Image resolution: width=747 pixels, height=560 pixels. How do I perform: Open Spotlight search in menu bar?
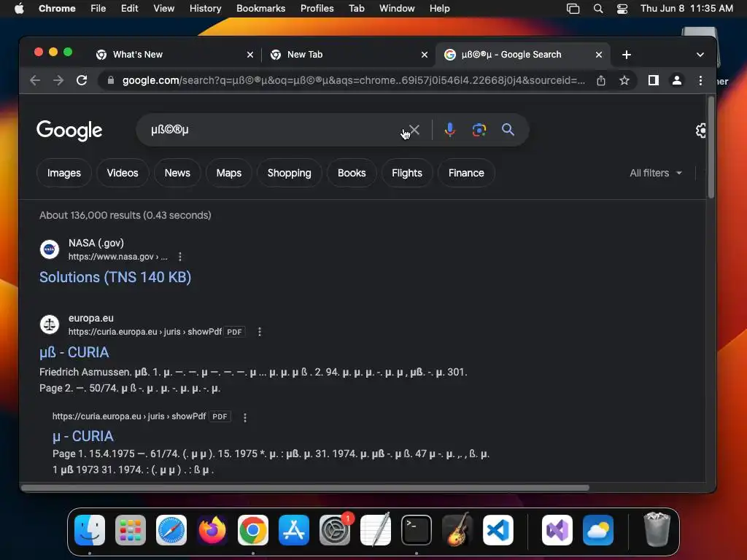[598, 9]
